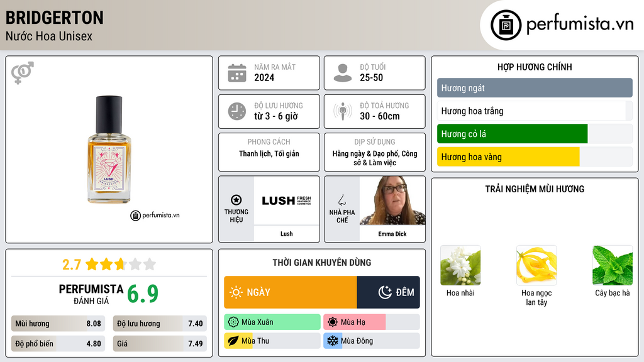Viewport: 644px width, 362px height.
Task: Click the occasion text Hằng ngày & Dạo phố
Action: tap(365, 153)
